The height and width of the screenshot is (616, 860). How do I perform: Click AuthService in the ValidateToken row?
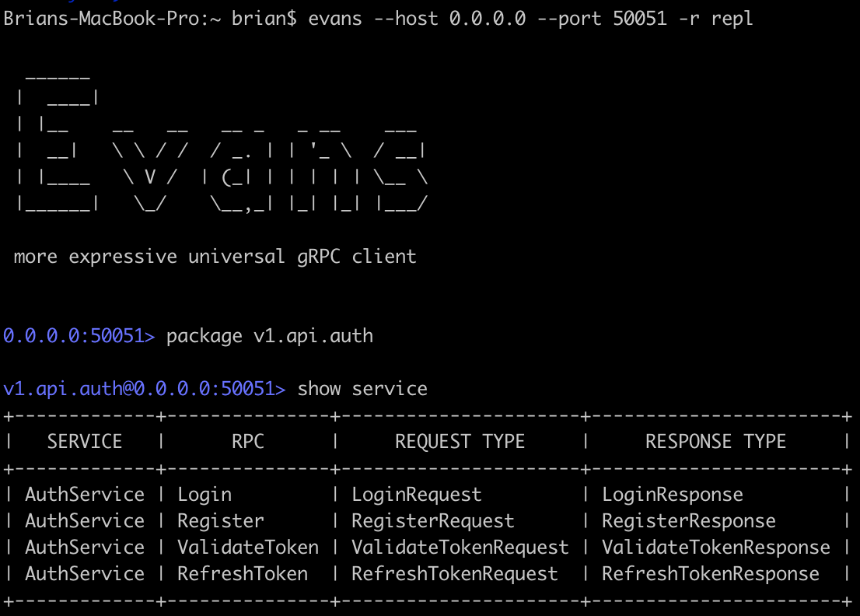(85, 547)
